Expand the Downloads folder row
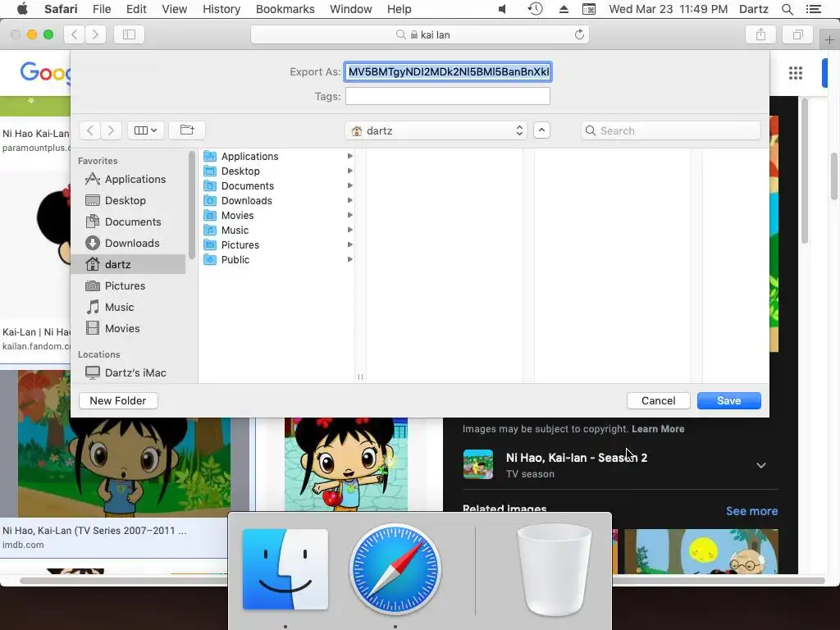 click(x=349, y=200)
